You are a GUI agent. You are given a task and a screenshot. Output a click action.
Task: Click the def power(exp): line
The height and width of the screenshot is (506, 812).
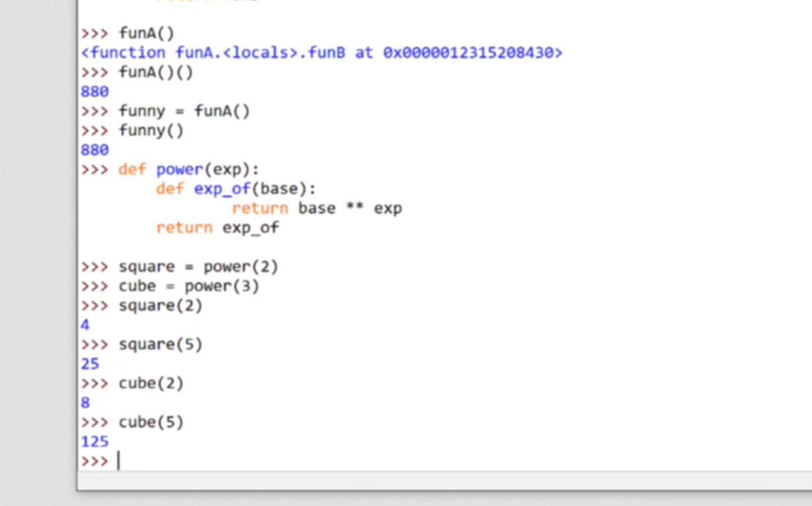188,170
